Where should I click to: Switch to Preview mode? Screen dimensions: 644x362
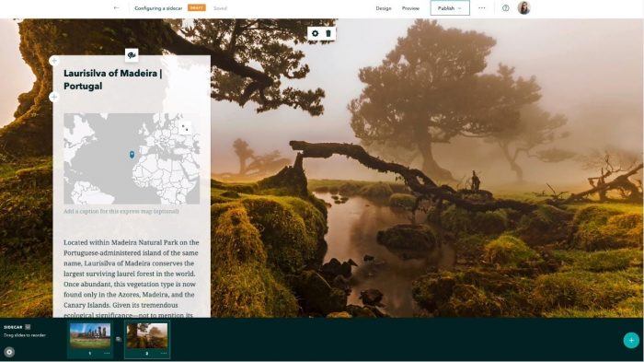[410, 8]
